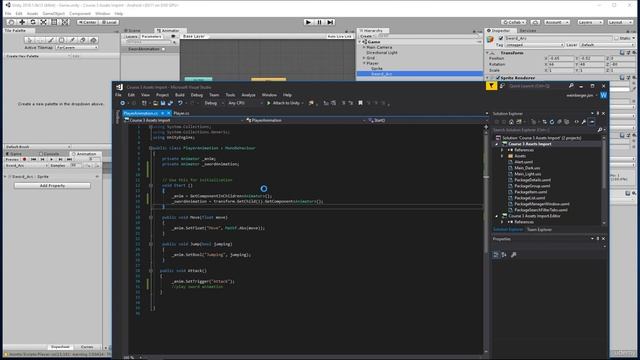
Task: Expand Assets folder in Solution Explorer
Action: [502, 156]
